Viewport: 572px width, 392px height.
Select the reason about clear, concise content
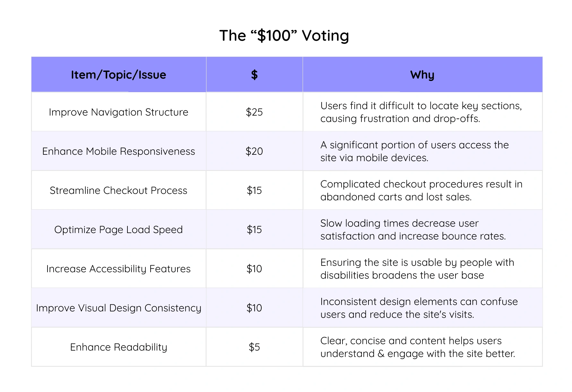[418, 347]
